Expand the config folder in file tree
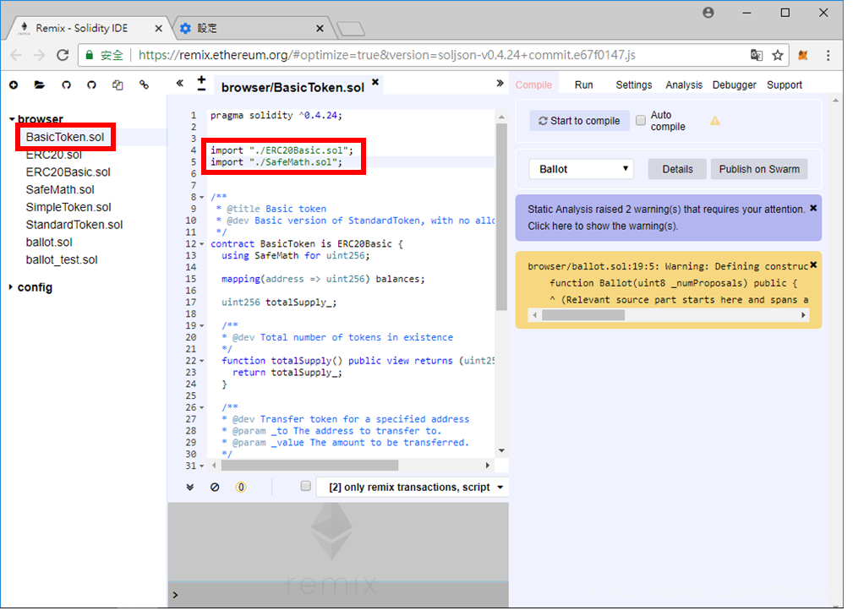853x616 pixels. (x=35, y=287)
